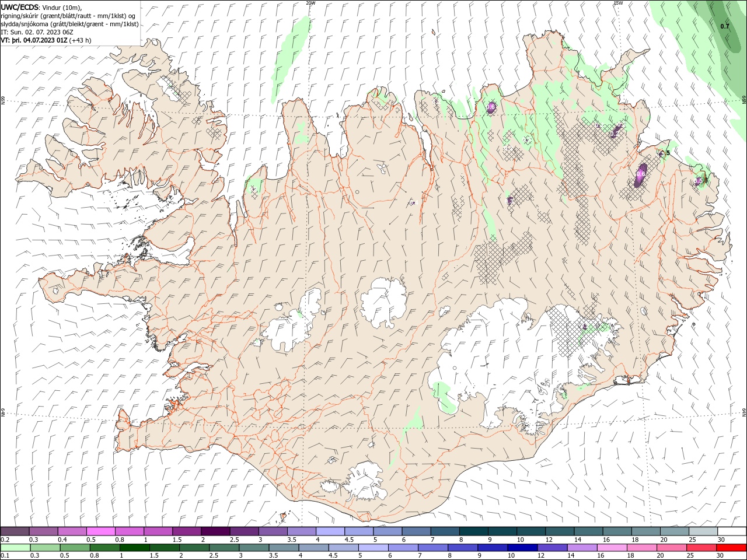Click the top-row legend swatch labeled 0.2
This screenshot has width=747, height=560.
click(15, 531)
